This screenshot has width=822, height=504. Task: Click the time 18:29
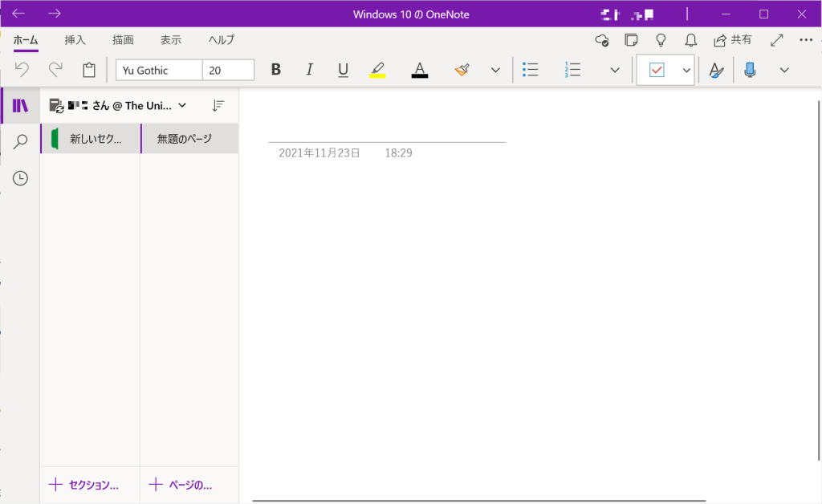(x=398, y=153)
